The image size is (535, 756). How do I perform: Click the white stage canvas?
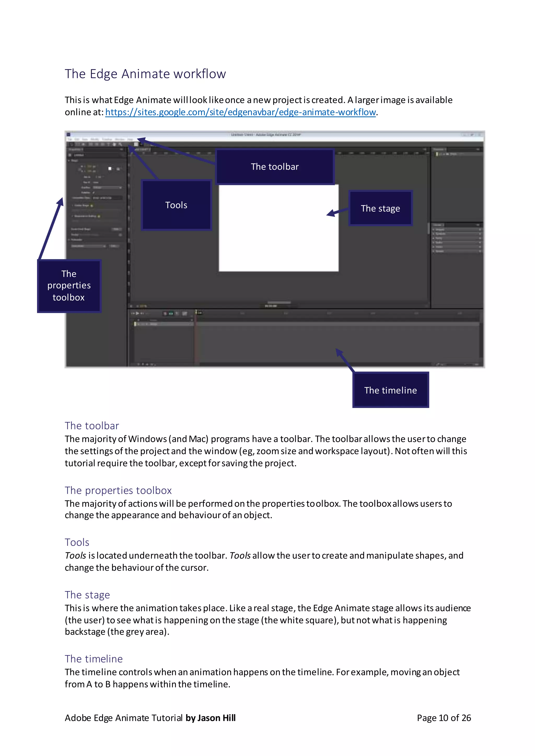click(279, 228)
